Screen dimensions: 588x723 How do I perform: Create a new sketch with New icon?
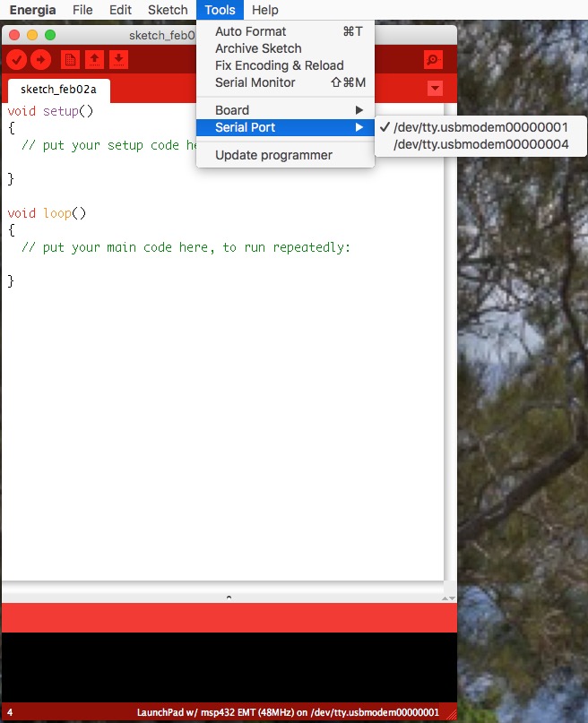pos(70,60)
